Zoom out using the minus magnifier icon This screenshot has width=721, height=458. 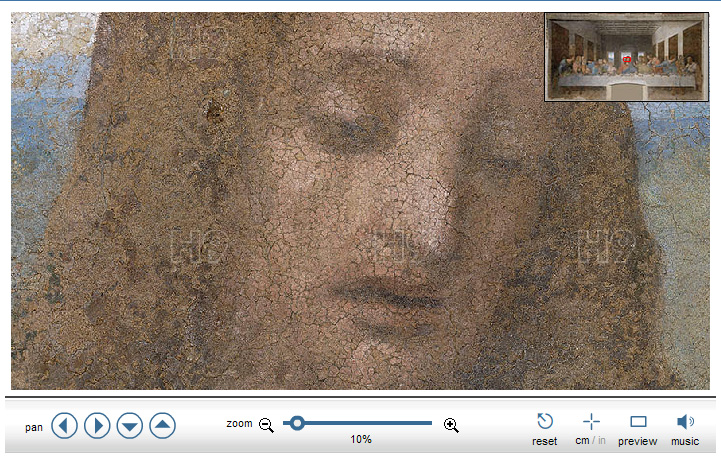(266, 425)
